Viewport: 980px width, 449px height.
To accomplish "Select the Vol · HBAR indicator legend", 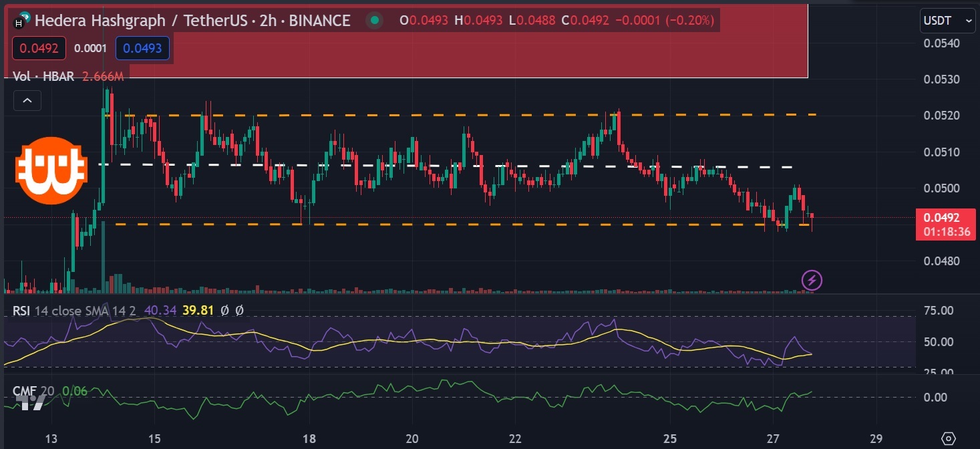I will point(45,77).
